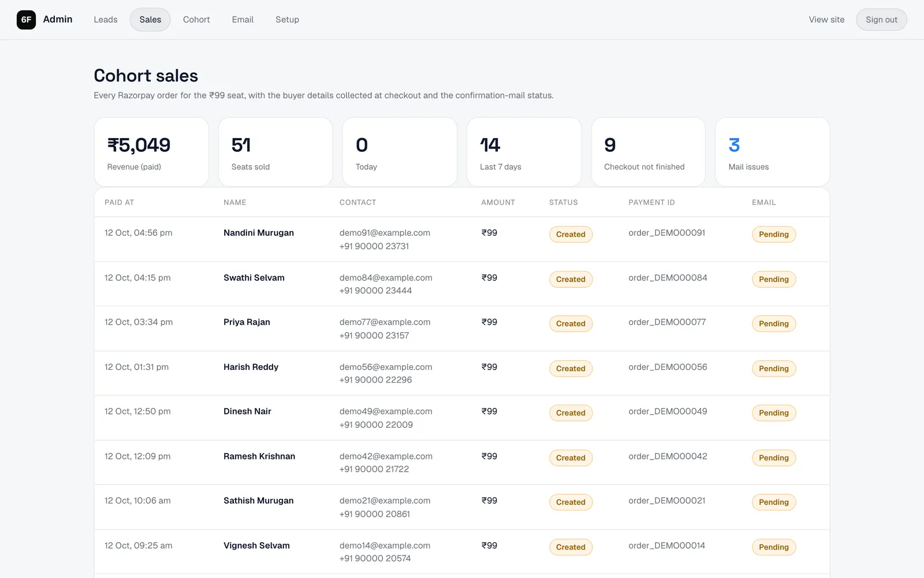Select the name Swathi Selvam
Viewport: 924px width, 578px height.
[x=254, y=278]
